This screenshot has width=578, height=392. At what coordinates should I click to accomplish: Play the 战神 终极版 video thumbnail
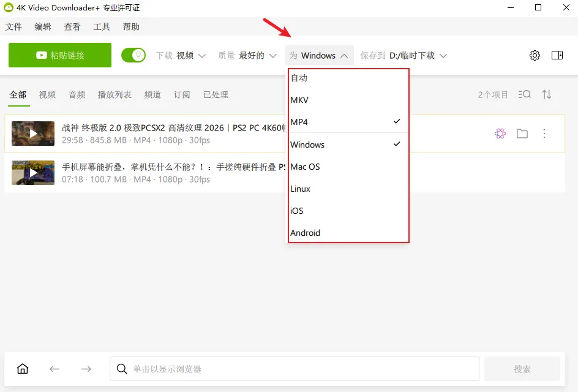point(33,134)
